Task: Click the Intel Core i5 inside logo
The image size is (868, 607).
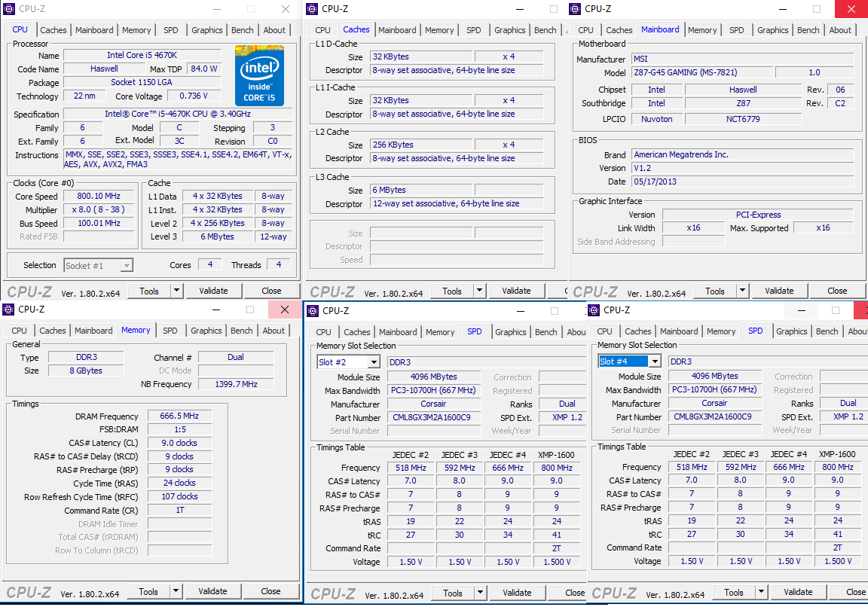Action: pyautogui.click(x=259, y=76)
